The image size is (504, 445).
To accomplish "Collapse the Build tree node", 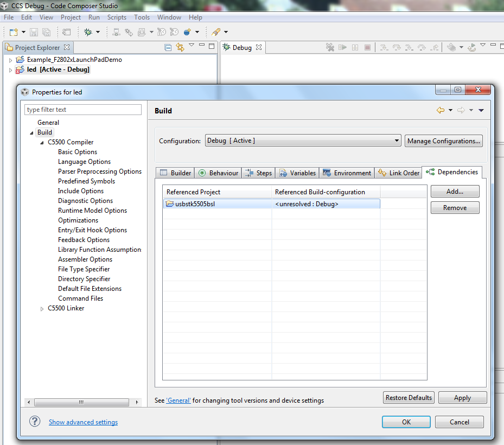I will point(31,133).
